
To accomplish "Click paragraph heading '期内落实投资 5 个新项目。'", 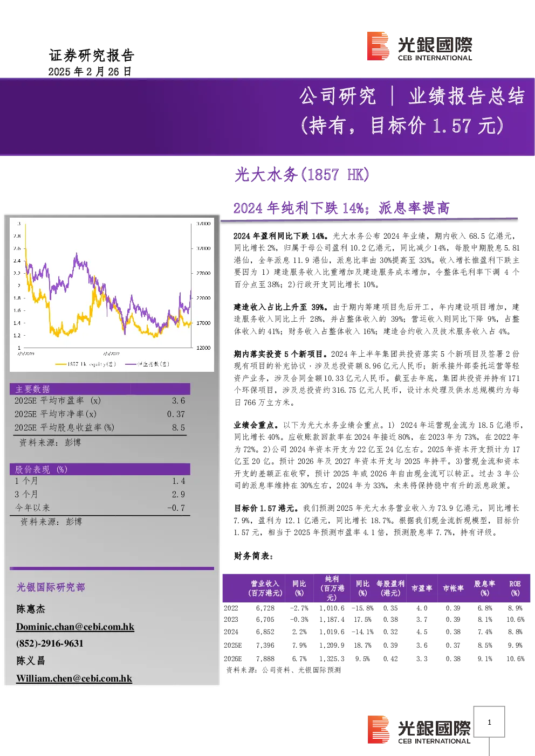I will tap(281, 354).
